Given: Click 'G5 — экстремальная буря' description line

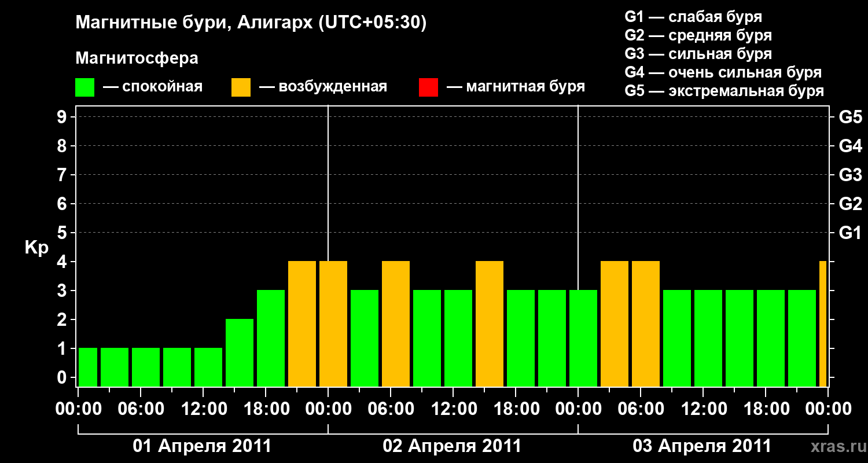Looking at the screenshot, I should [x=724, y=91].
